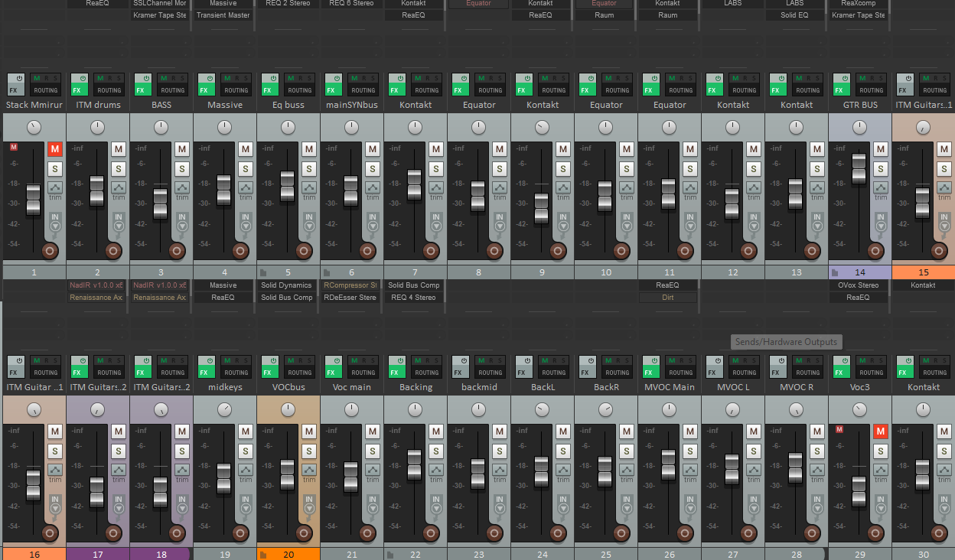Click the record arm circle on Massive
955x560 pixels.
(241, 250)
